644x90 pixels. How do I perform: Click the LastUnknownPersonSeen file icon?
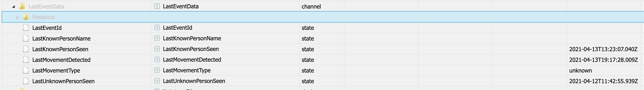(26, 81)
